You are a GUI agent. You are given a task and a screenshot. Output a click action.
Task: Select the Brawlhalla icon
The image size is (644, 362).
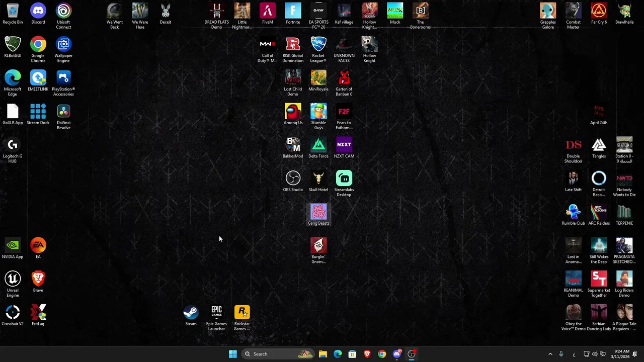[624, 14]
